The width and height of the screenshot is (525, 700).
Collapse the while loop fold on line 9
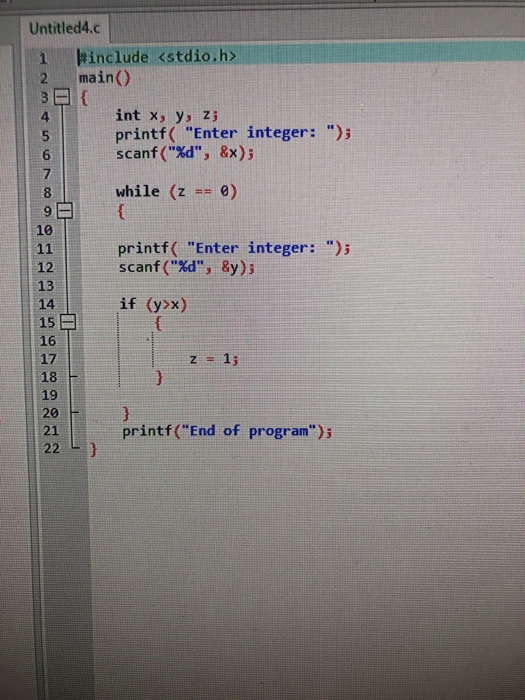tap(65, 211)
